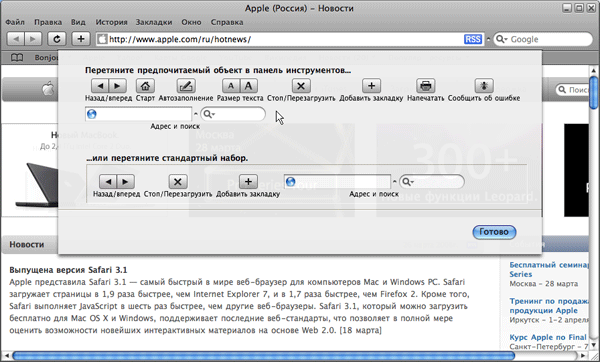Click the Forward arrow in the main toolbar
The height and width of the screenshot is (362, 600).
coord(33,39)
